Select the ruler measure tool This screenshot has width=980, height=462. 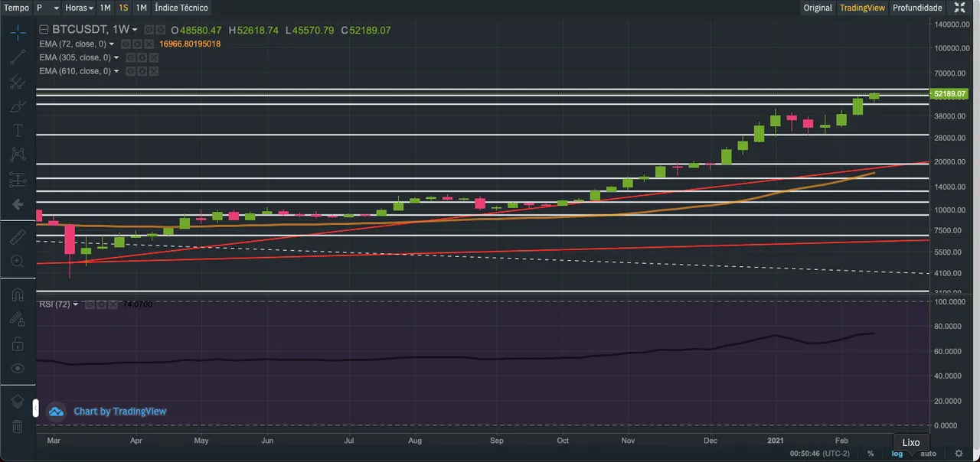18,236
